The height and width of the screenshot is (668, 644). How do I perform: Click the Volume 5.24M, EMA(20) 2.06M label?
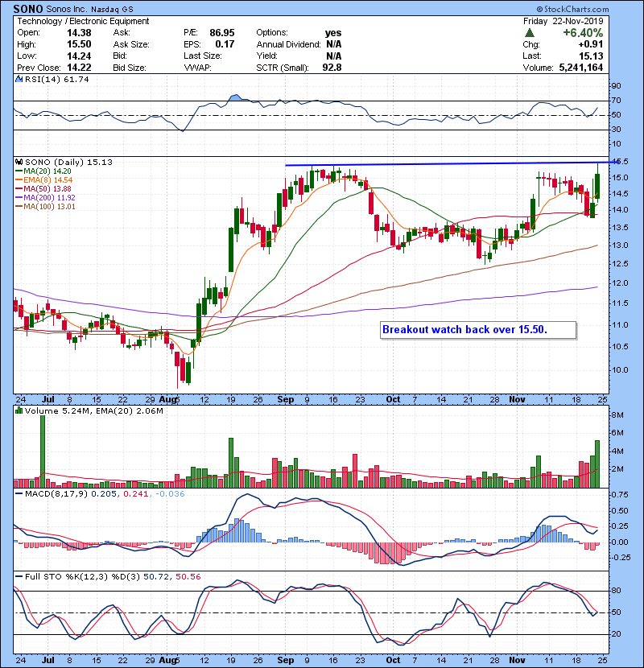93,411
